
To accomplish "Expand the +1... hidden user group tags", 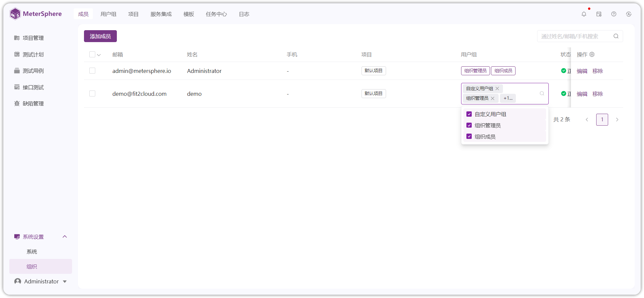I will point(508,98).
